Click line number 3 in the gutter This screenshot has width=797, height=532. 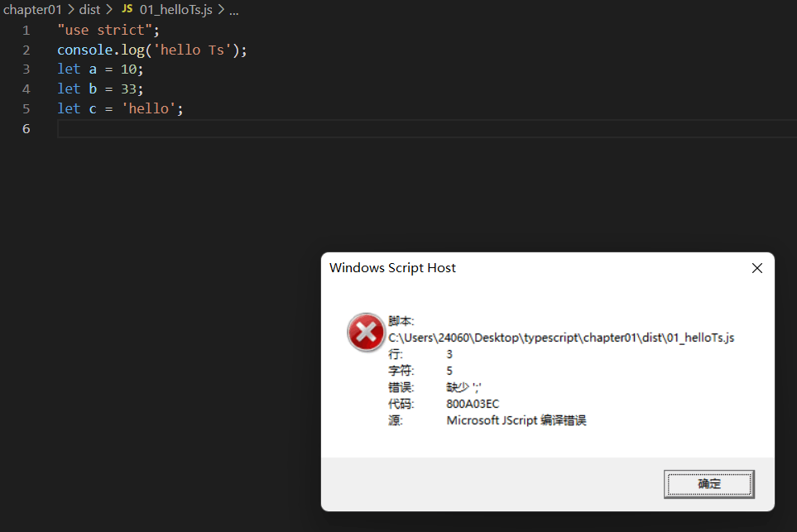26,69
